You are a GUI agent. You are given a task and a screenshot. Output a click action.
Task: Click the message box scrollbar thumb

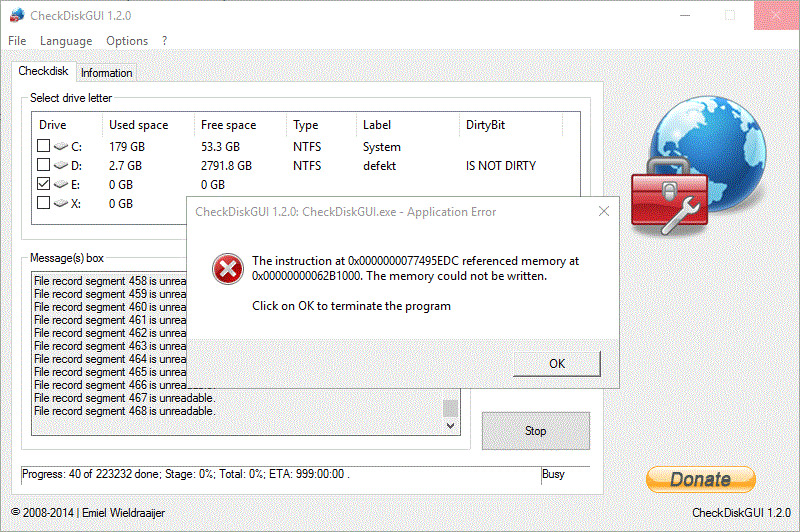[450, 409]
